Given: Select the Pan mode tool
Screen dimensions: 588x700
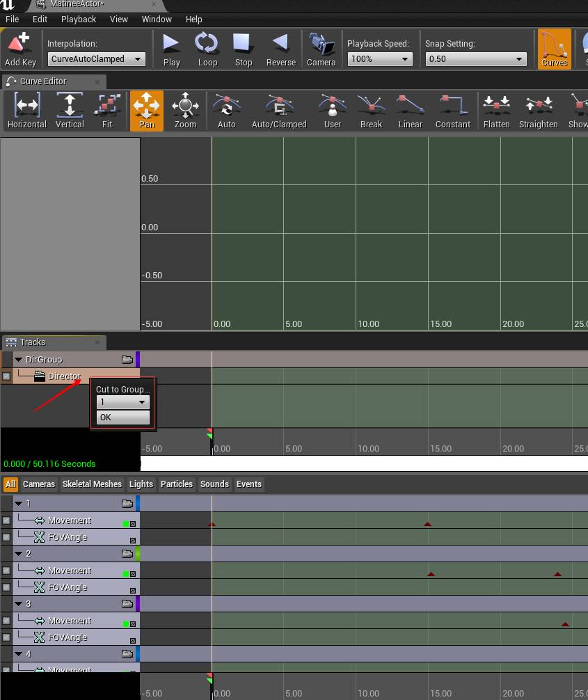Looking at the screenshot, I should (146, 111).
